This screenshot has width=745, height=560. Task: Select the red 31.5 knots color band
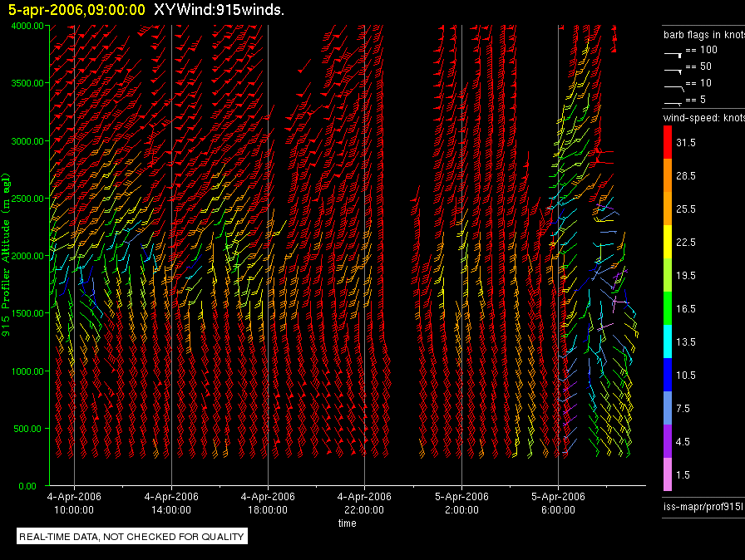(667, 143)
